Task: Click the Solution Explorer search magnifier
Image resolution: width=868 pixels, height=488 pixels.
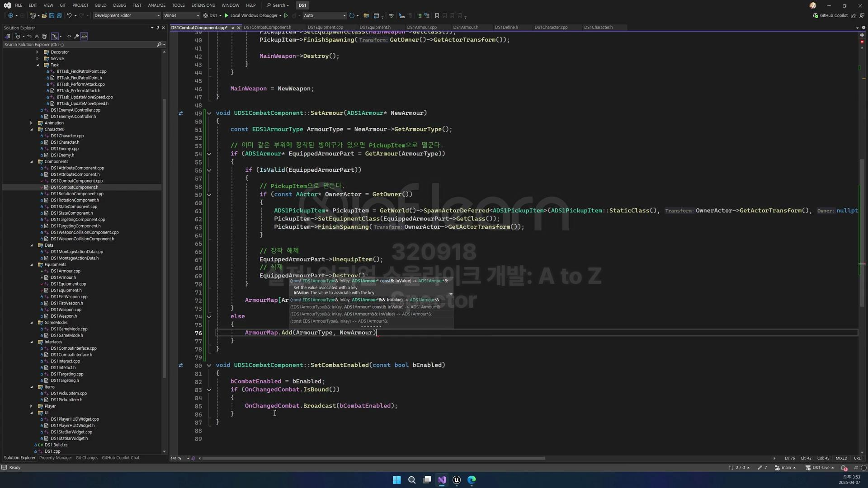Action: pos(159,45)
